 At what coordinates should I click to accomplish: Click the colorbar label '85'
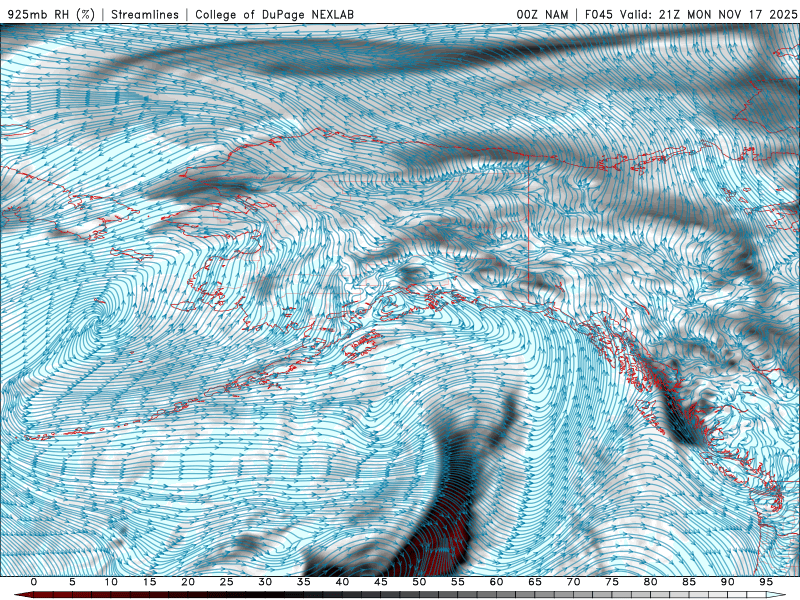coord(689,582)
